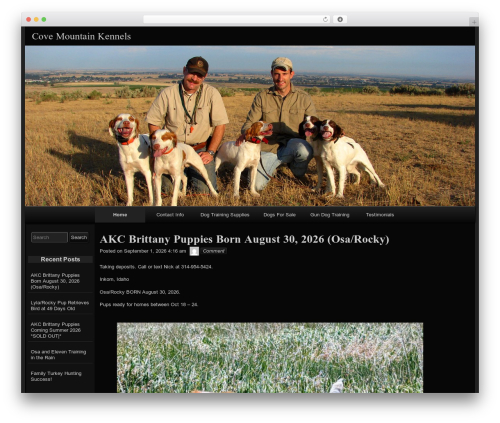500x423 pixels.
Task: Open the Cove Mountain Kennels site title
Action: click(81, 36)
